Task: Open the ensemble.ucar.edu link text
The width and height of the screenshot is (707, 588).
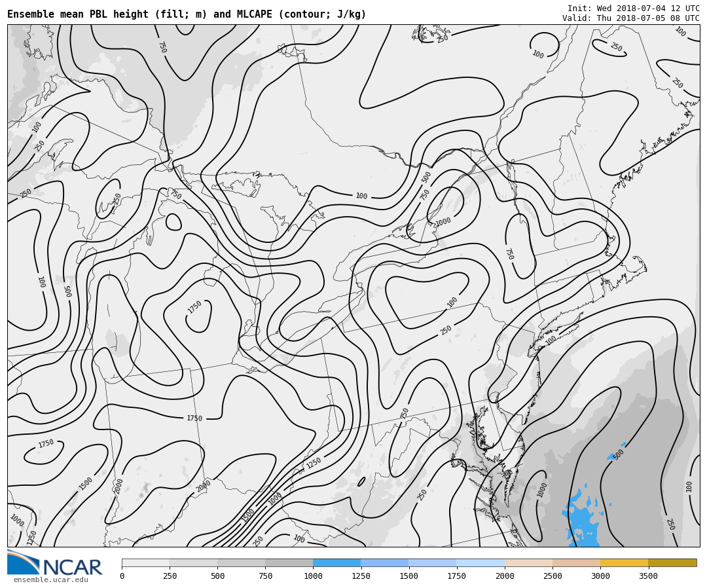Action: pos(51,580)
